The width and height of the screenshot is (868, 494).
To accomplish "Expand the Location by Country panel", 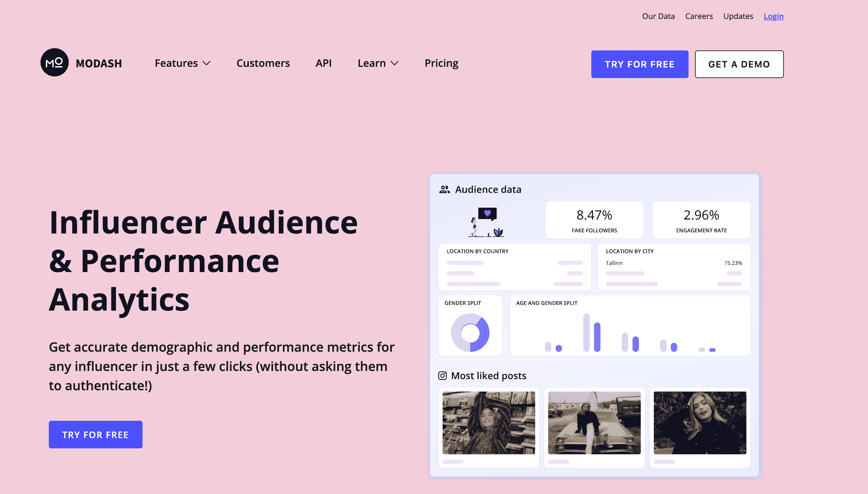I will click(514, 267).
